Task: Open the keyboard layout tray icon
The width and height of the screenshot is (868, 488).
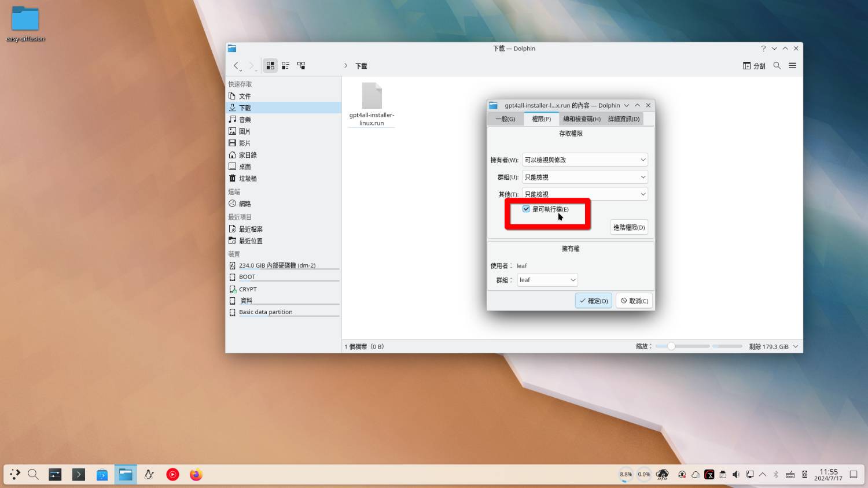Action: 790,475
